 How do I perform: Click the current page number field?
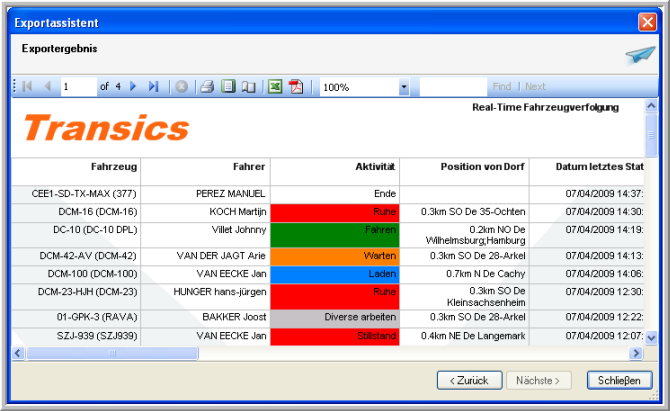pyautogui.click(x=79, y=87)
